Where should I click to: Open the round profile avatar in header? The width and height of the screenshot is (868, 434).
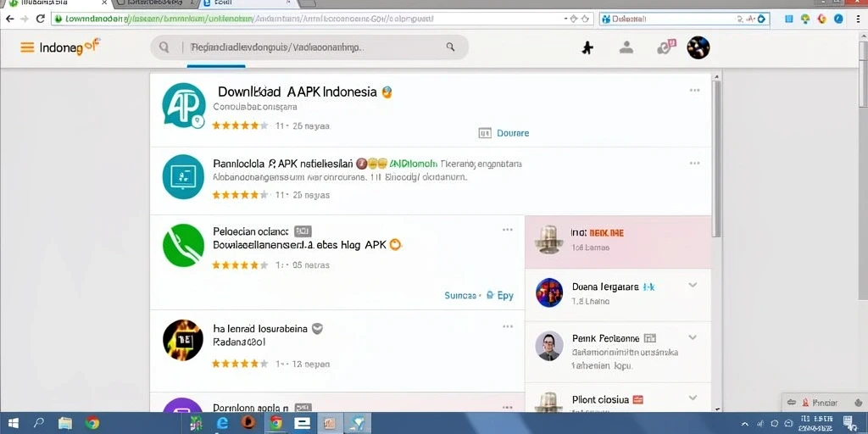698,47
